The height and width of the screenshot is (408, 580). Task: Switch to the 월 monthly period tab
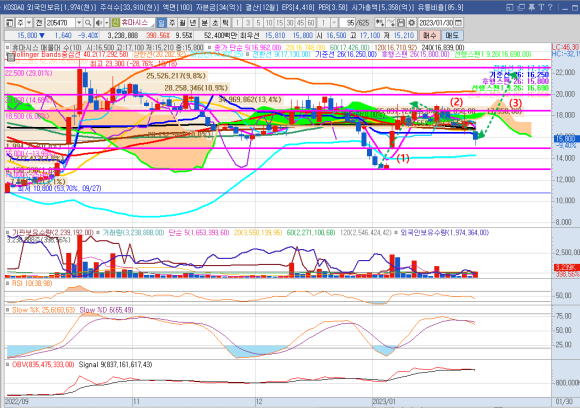point(182,23)
